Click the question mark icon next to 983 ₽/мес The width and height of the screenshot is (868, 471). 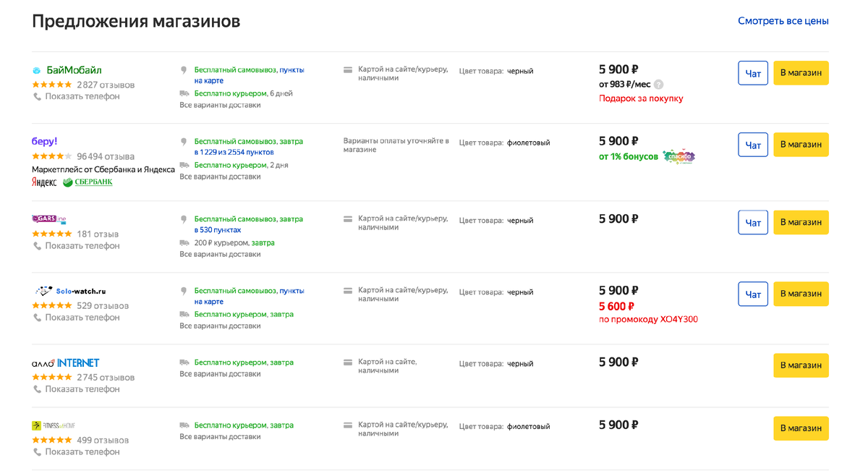click(x=658, y=85)
